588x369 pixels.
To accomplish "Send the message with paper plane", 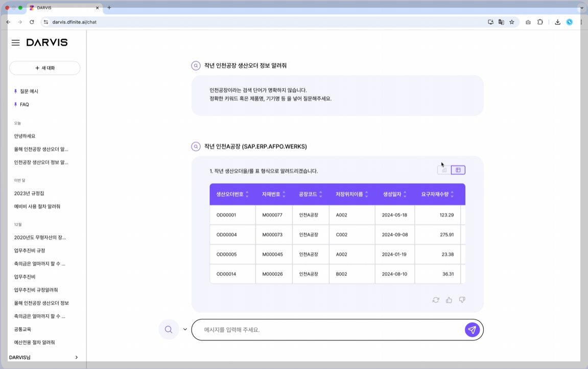I will pyautogui.click(x=472, y=330).
